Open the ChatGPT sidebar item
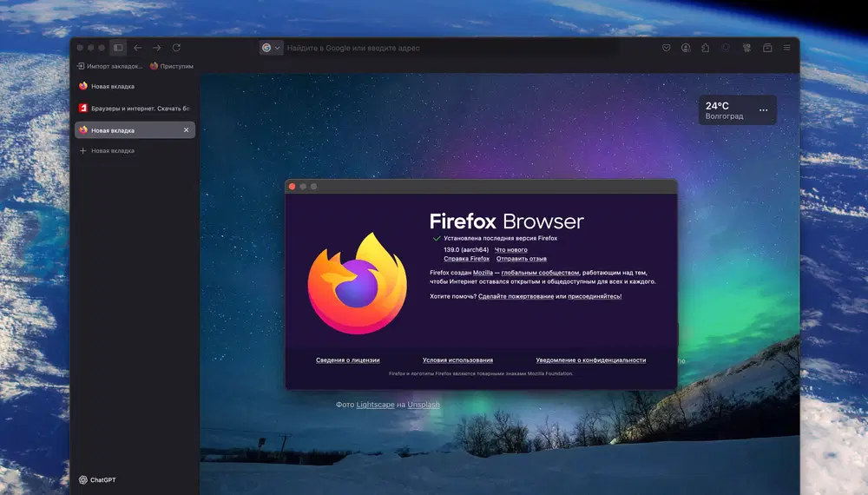The width and height of the screenshot is (868, 495). click(97, 480)
